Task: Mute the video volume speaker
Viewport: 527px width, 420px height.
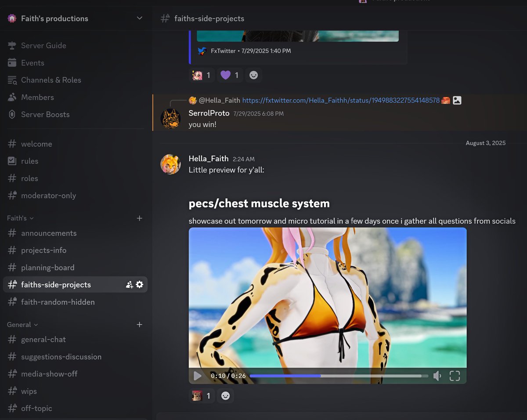Action: 437,376
